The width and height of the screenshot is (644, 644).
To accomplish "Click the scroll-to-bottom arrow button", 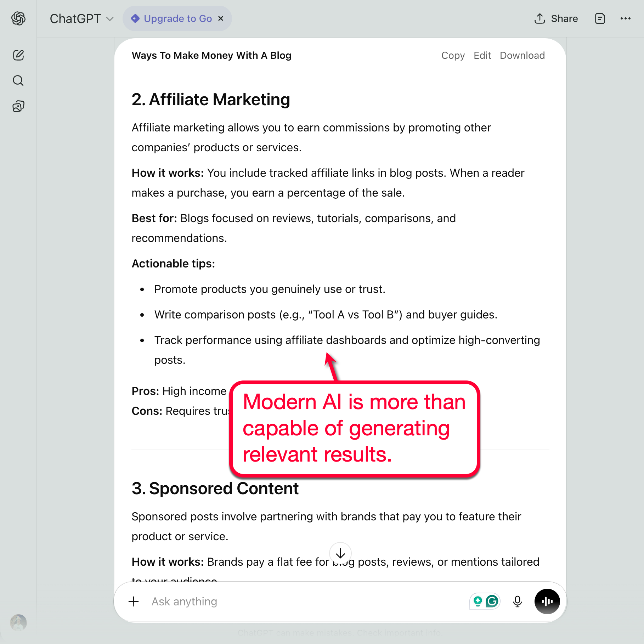I will tap(340, 553).
